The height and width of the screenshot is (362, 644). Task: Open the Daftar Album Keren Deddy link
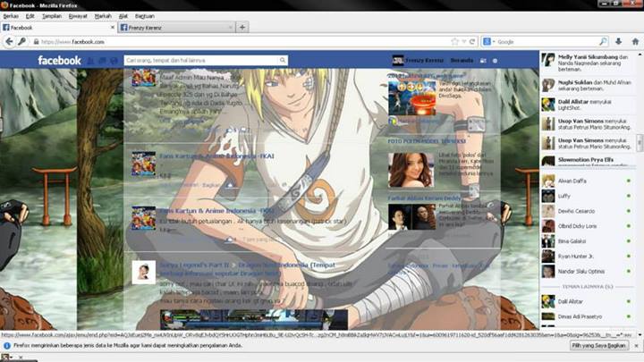tap(424, 198)
